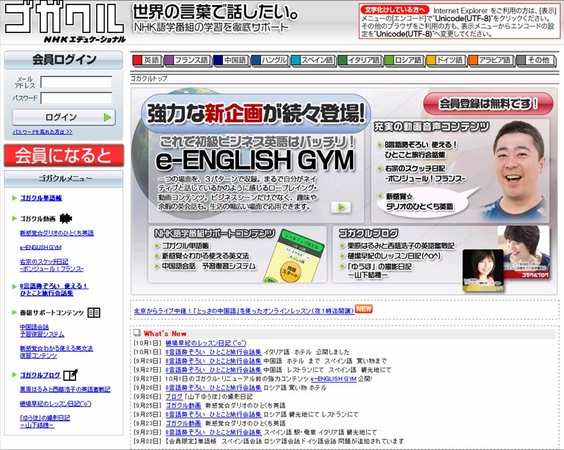
Task: Click the 会員登録は無料です button
Action: point(488,104)
